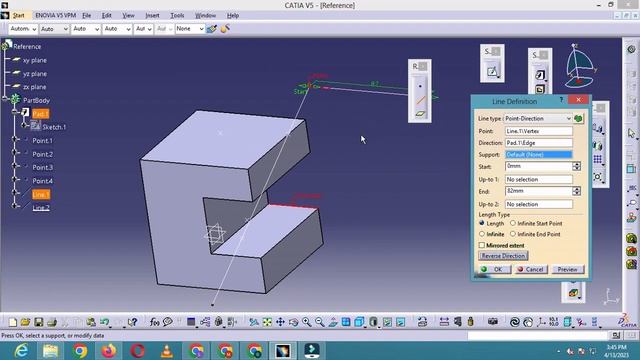
Task: Click the Up-to 1 selection field
Action: [x=538, y=180]
